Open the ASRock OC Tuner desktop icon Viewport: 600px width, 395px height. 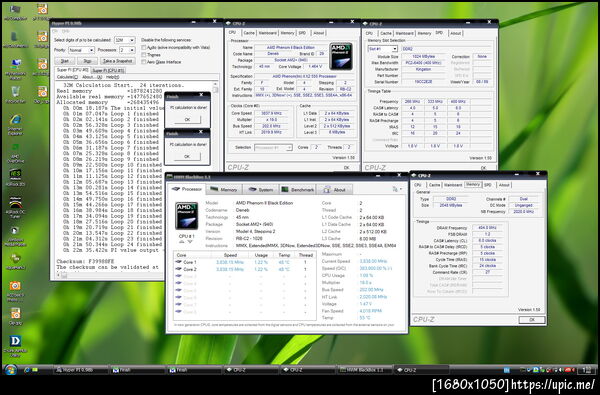click(15, 206)
